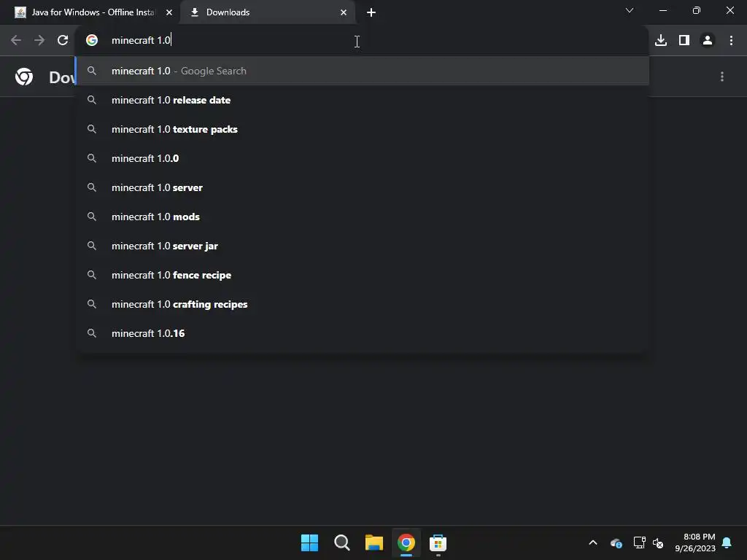Open the network display tray icon
747x560 pixels.
pos(639,542)
